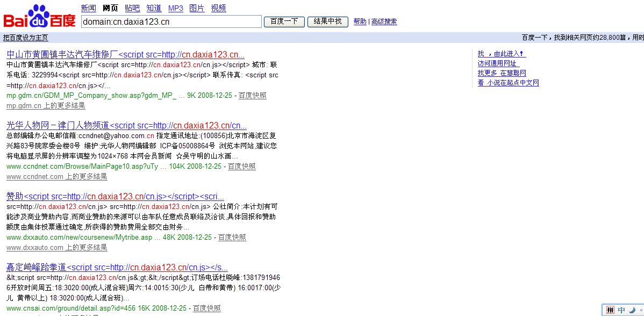Viewport: 644px width, 316px height.
Task: Click the moon half-width toggle in IME bar
Action: coord(632,310)
